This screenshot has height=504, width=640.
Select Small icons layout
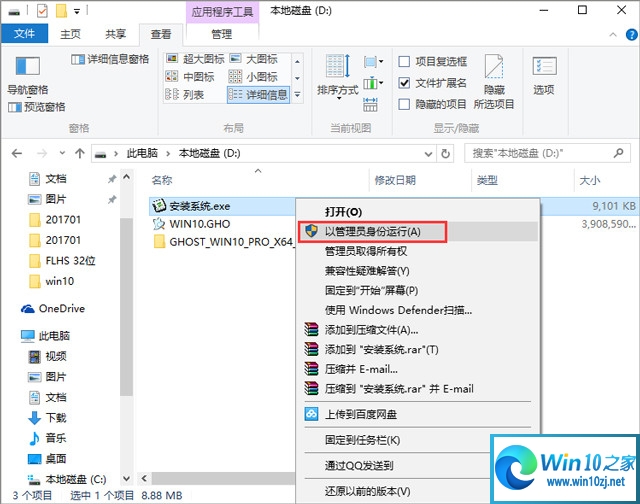click(253, 77)
